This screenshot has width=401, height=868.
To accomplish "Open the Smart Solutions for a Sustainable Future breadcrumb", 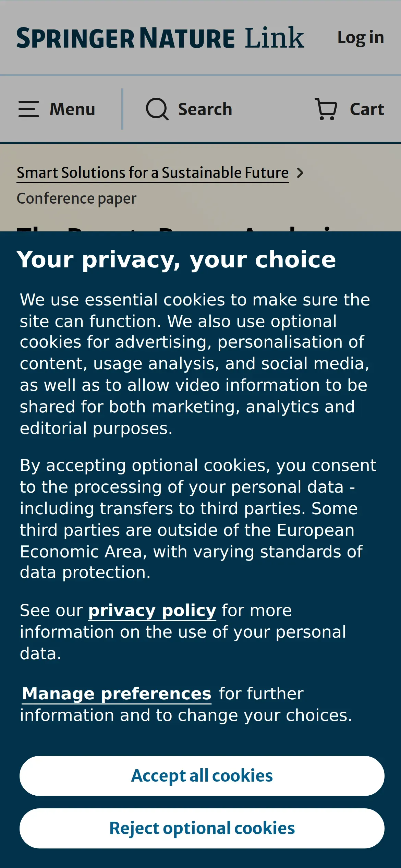I will (x=153, y=173).
